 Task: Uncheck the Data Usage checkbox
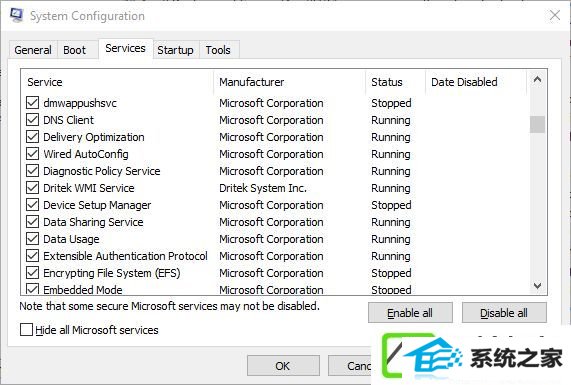pyautogui.click(x=32, y=239)
